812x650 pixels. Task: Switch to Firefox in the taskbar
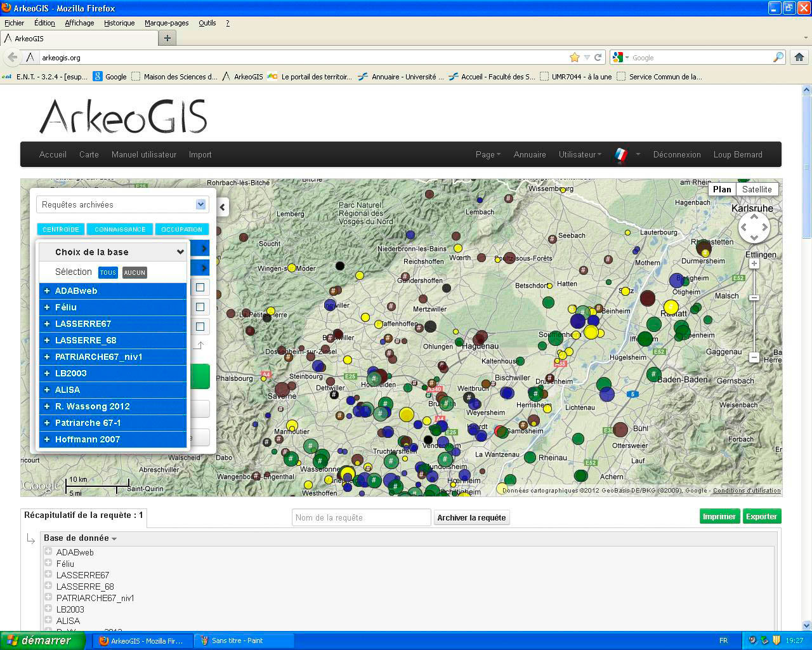point(142,640)
